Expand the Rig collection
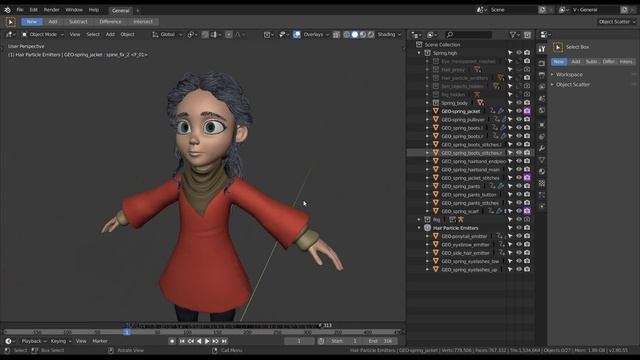Screen dimensions: 640x360 [419, 220]
